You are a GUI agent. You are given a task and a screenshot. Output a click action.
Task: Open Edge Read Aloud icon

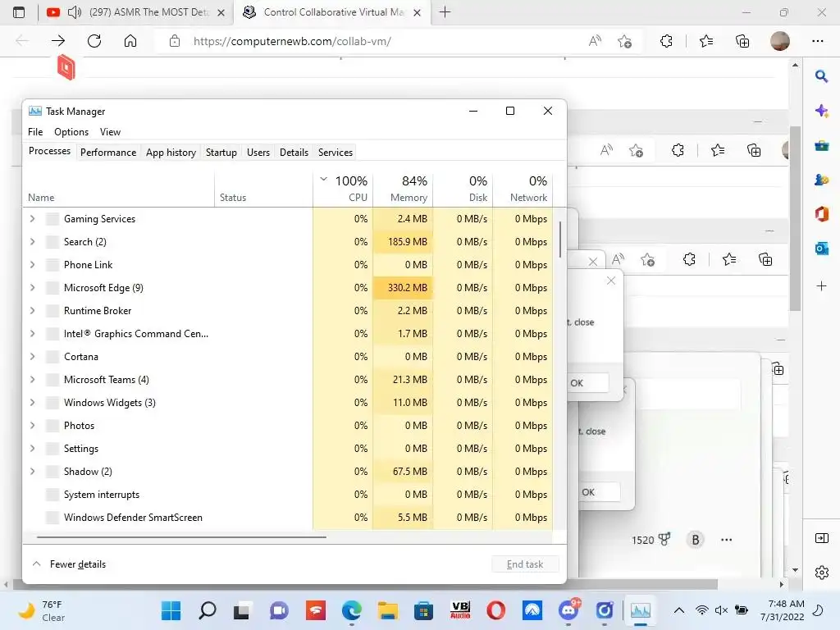pos(595,41)
